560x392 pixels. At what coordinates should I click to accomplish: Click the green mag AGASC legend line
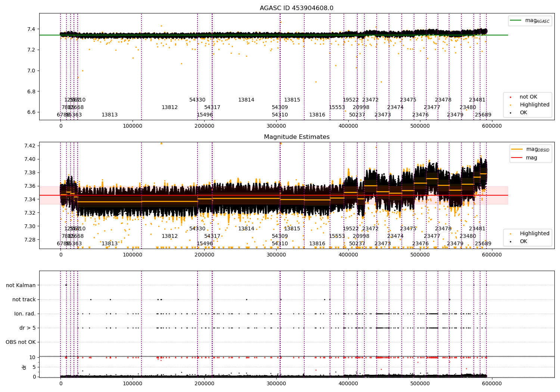point(516,21)
